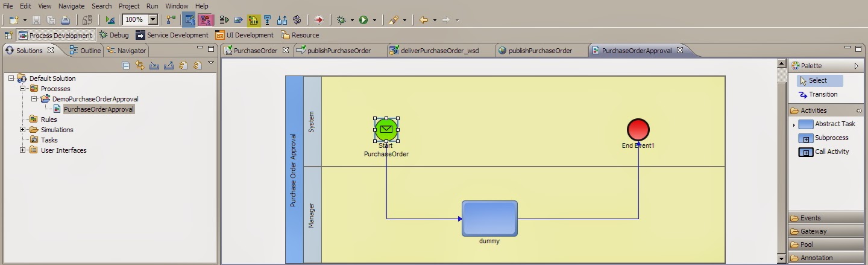The image size is (868, 265).
Task: Collapse the Default Solution tree node
Action: [x=11, y=78]
